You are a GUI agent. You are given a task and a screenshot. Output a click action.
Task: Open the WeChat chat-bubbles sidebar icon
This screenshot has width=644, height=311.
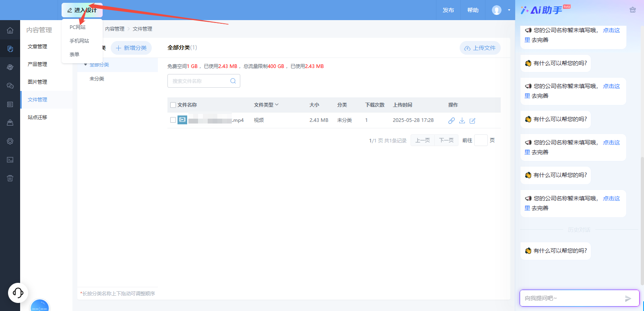pyautogui.click(x=10, y=86)
